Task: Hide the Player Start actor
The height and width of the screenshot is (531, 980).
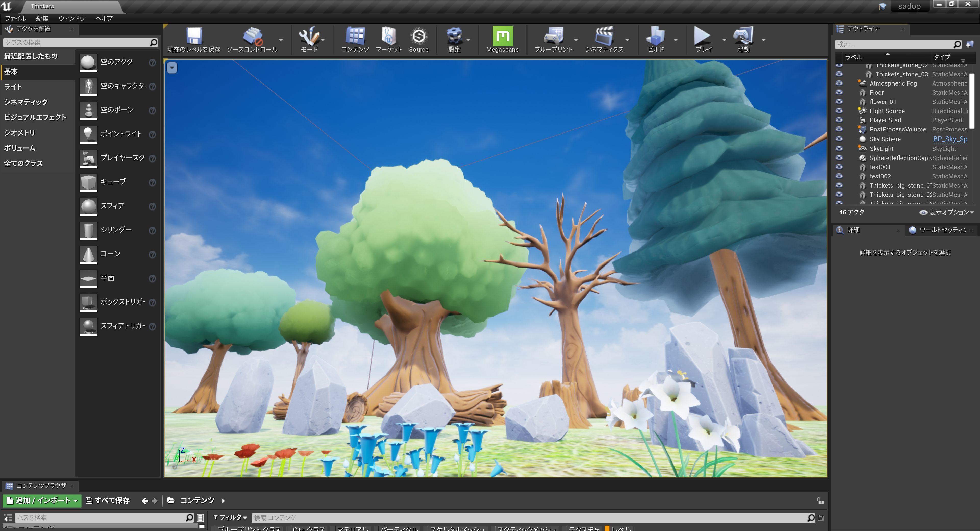Action: [839, 120]
